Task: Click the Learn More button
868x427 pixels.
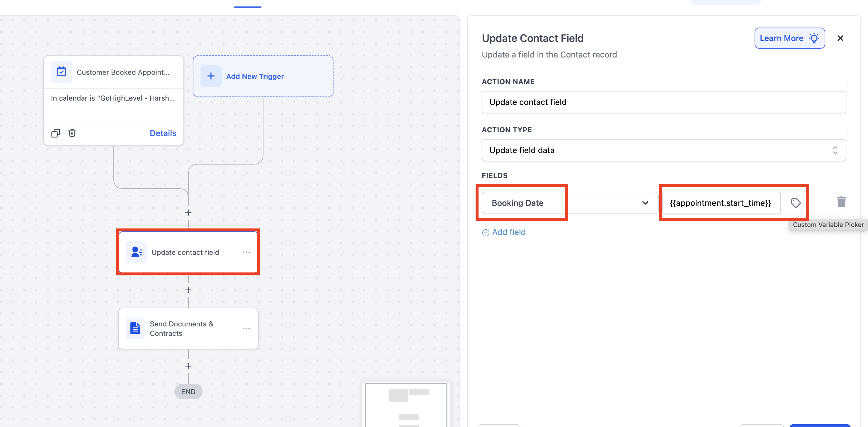Action: click(x=789, y=38)
